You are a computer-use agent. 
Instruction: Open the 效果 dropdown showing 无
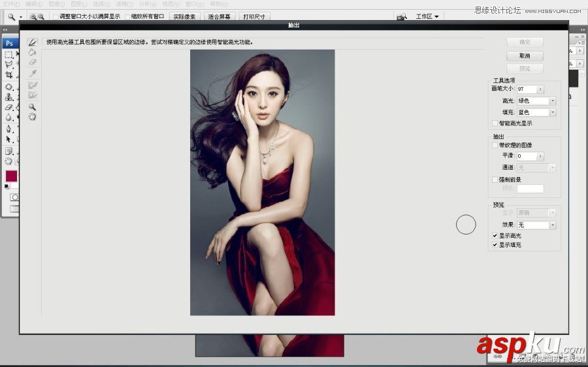536,225
